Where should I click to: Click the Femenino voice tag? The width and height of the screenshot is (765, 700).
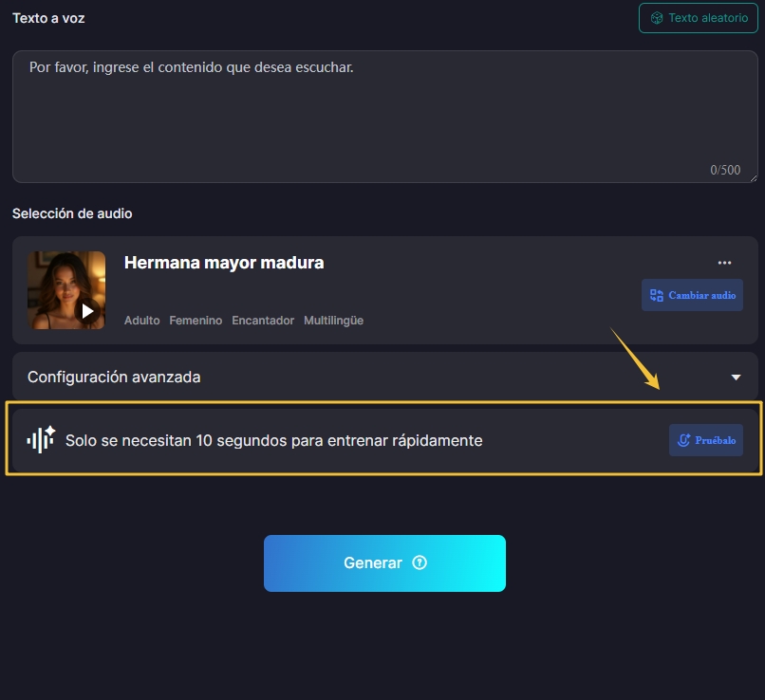coord(196,321)
